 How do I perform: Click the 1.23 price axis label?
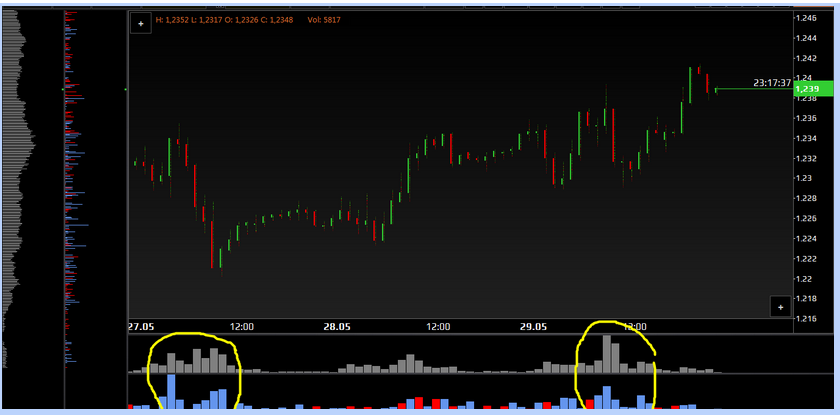click(804, 178)
